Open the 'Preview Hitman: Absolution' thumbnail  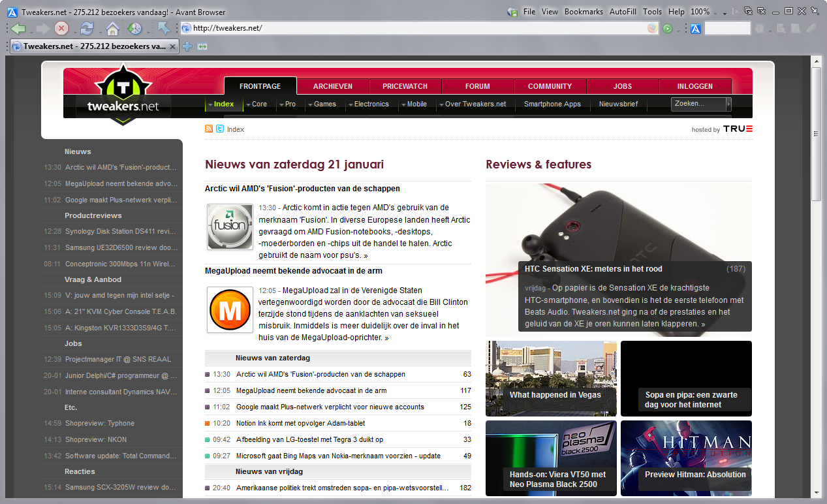coord(686,458)
